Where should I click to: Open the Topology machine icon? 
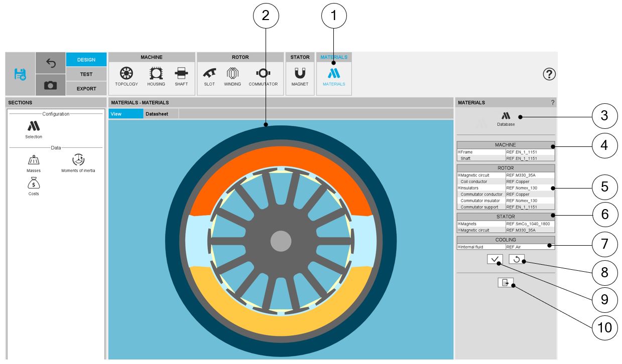(126, 74)
